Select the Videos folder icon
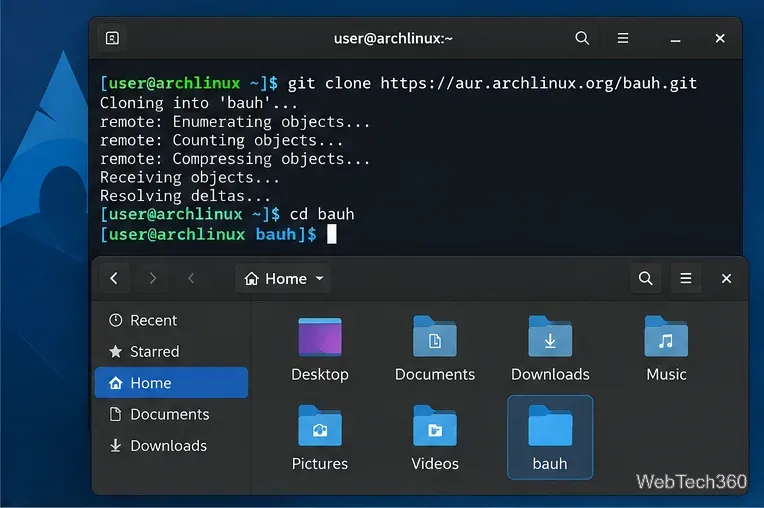Image resolution: width=764 pixels, height=508 pixels. coord(435,426)
